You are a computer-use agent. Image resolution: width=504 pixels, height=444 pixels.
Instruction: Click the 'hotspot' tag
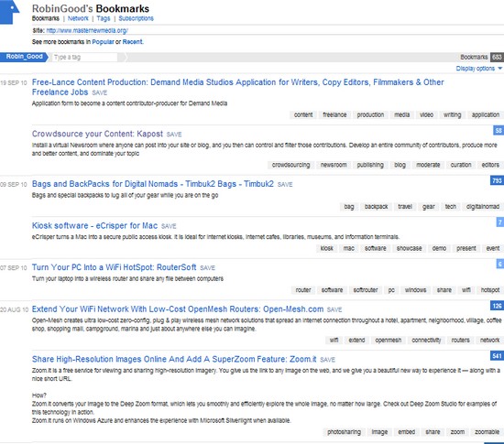pos(490,290)
